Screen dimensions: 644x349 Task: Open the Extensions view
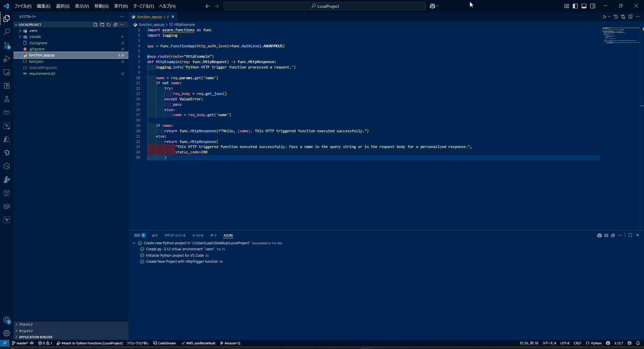pyautogui.click(x=7, y=86)
